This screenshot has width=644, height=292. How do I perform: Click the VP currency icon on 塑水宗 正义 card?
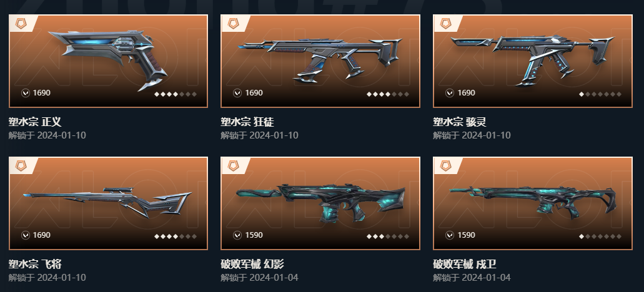coord(26,93)
